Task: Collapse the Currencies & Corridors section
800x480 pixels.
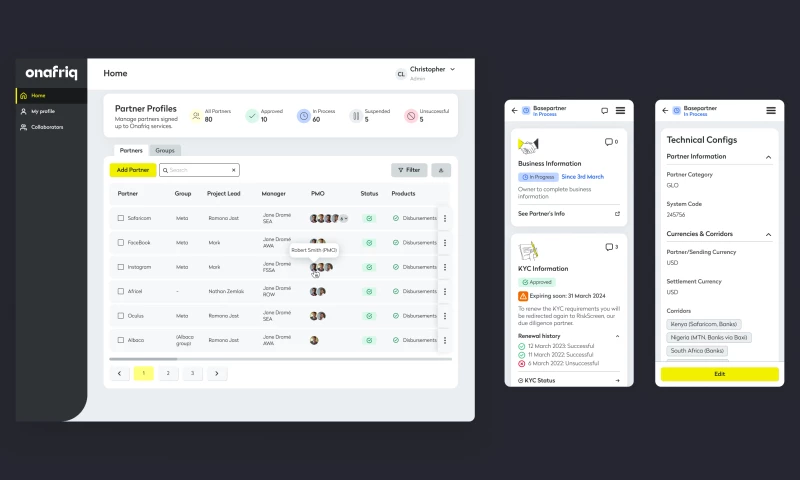Action: pos(768,234)
